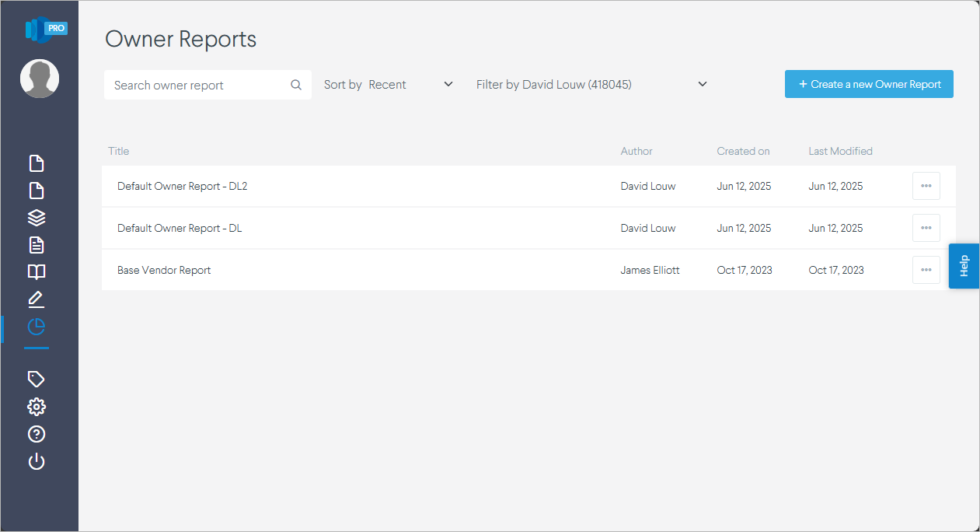The image size is (980, 532).
Task: Open the Sort by Recent dropdown
Action: pos(389,85)
